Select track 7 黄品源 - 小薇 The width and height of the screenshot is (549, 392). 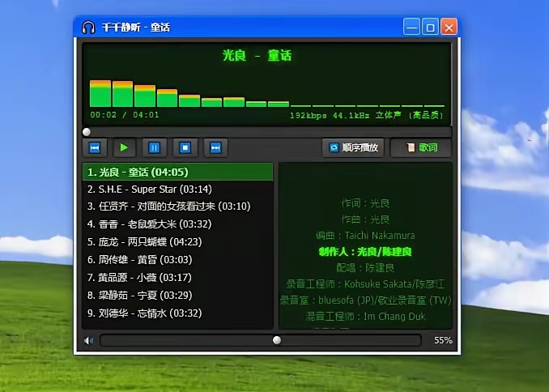click(x=177, y=278)
